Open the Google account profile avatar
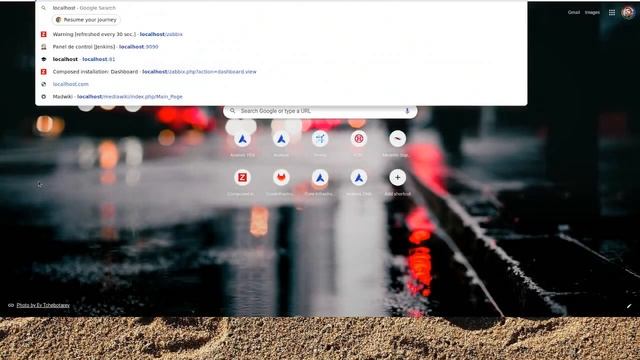Screen dimensions: 640x360 click(x=628, y=12)
